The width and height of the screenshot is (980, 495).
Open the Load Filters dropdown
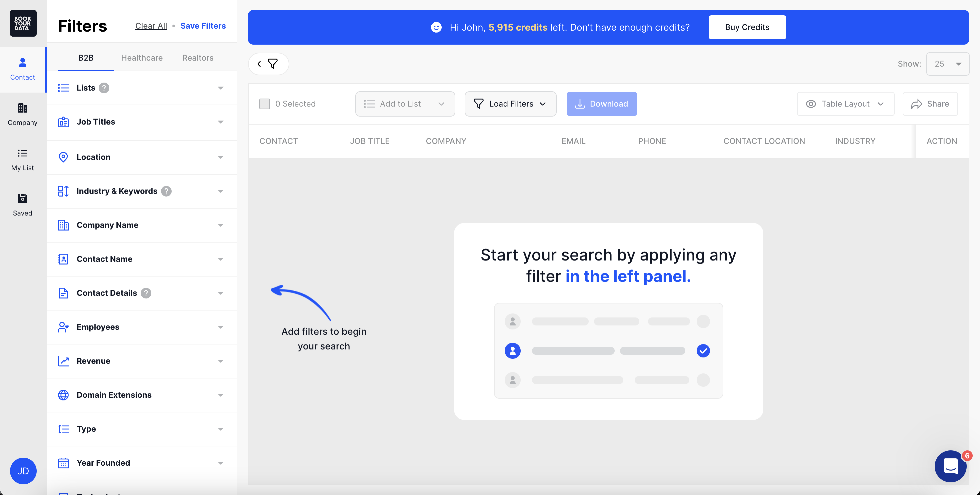[x=510, y=103]
